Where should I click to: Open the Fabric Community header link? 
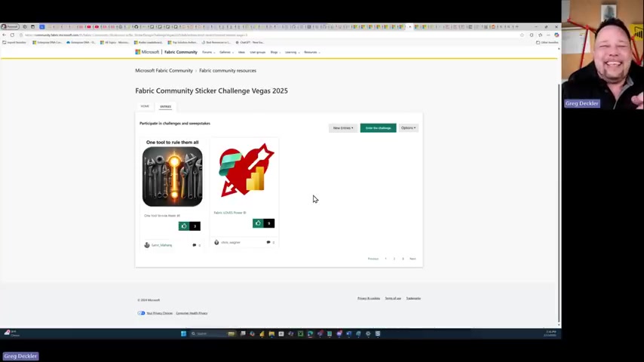pyautogui.click(x=181, y=52)
